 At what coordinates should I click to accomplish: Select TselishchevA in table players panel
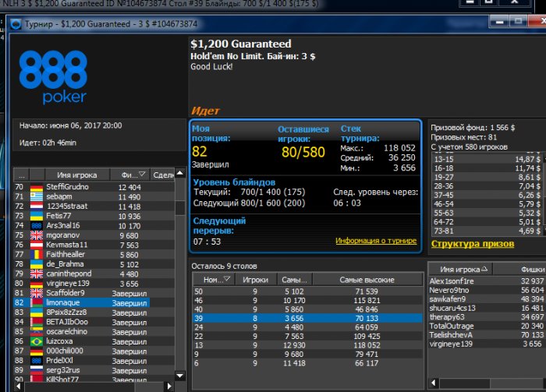487,335
